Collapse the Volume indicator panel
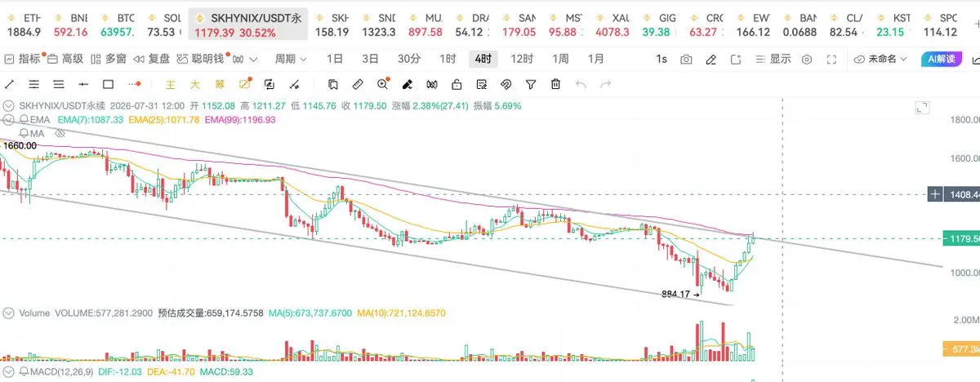This screenshot has height=382, width=980. pos(8,313)
